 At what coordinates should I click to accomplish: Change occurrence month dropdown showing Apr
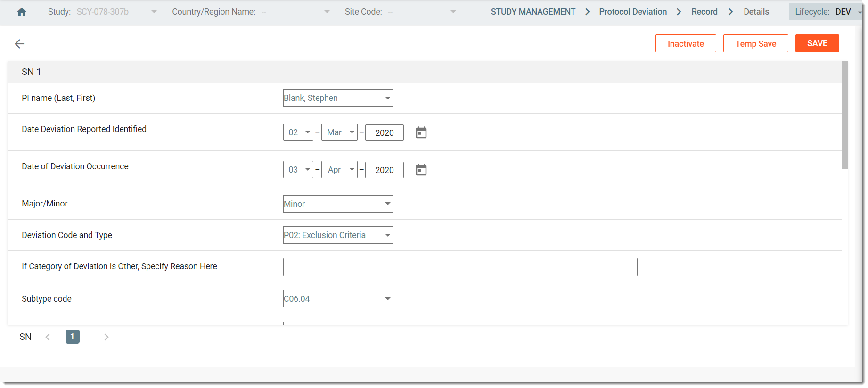pos(339,170)
